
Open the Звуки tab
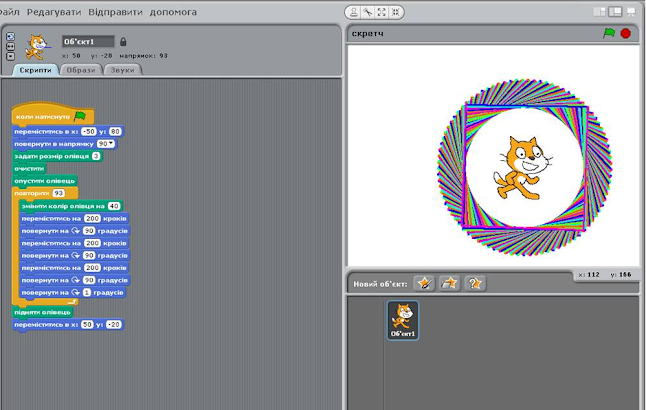pos(122,70)
